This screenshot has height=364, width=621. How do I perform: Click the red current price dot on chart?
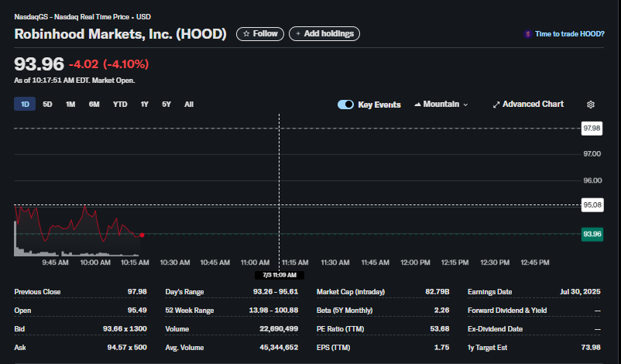point(142,235)
